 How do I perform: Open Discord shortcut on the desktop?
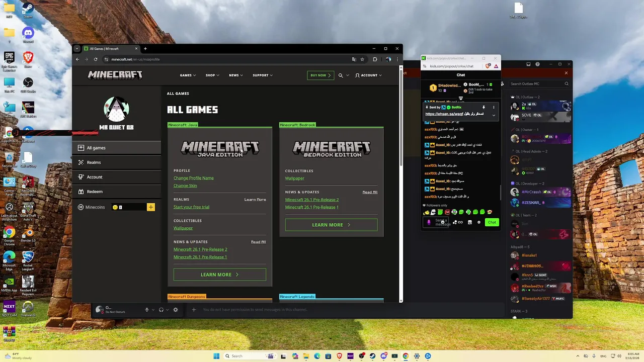point(28,34)
